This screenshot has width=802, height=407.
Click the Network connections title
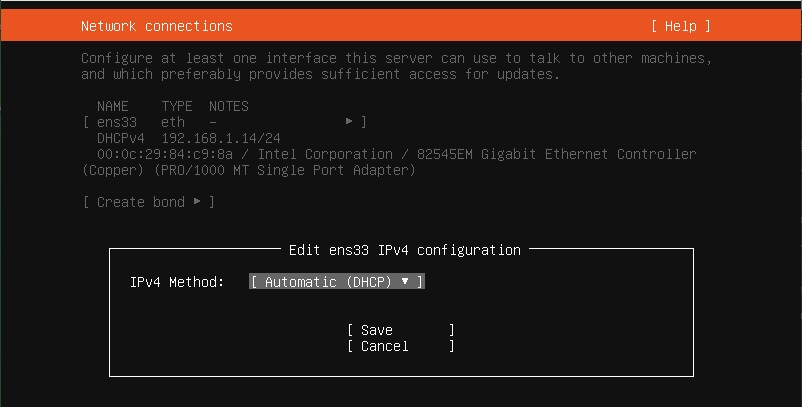157,26
